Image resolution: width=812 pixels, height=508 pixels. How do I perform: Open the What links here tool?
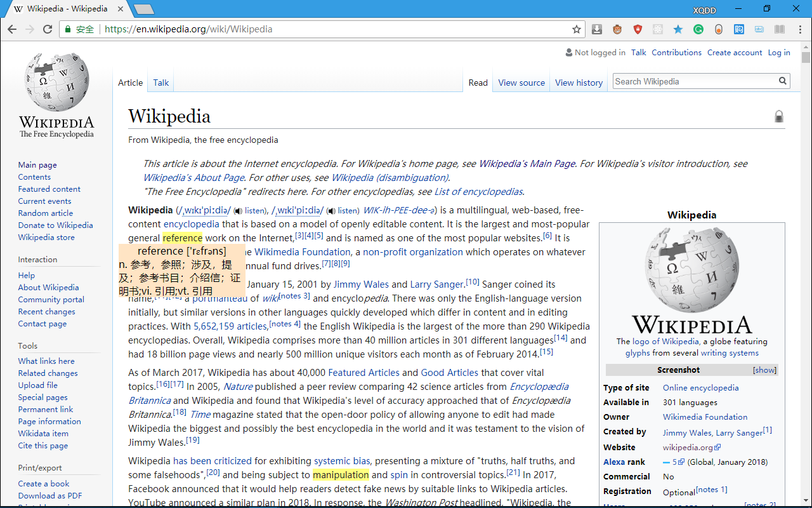point(46,361)
